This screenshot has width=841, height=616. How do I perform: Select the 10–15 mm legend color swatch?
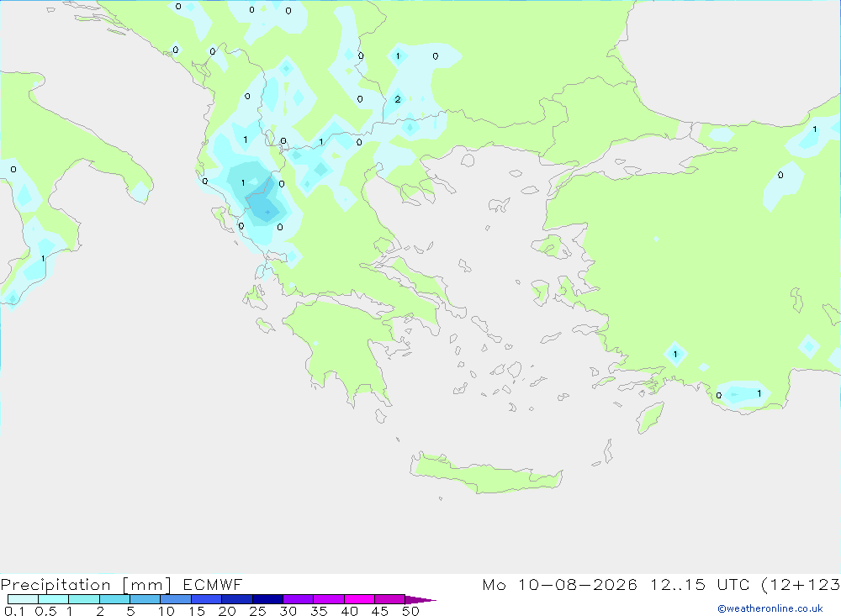[x=176, y=599]
